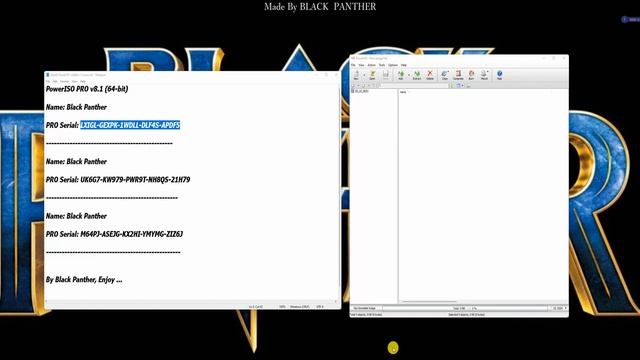Open the Options menu in PowerISO
The height and width of the screenshot is (360, 640).
point(393,65)
